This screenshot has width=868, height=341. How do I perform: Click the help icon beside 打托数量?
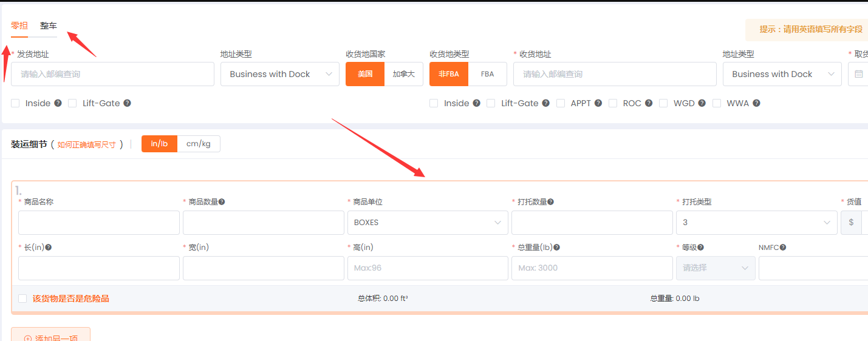pos(550,202)
